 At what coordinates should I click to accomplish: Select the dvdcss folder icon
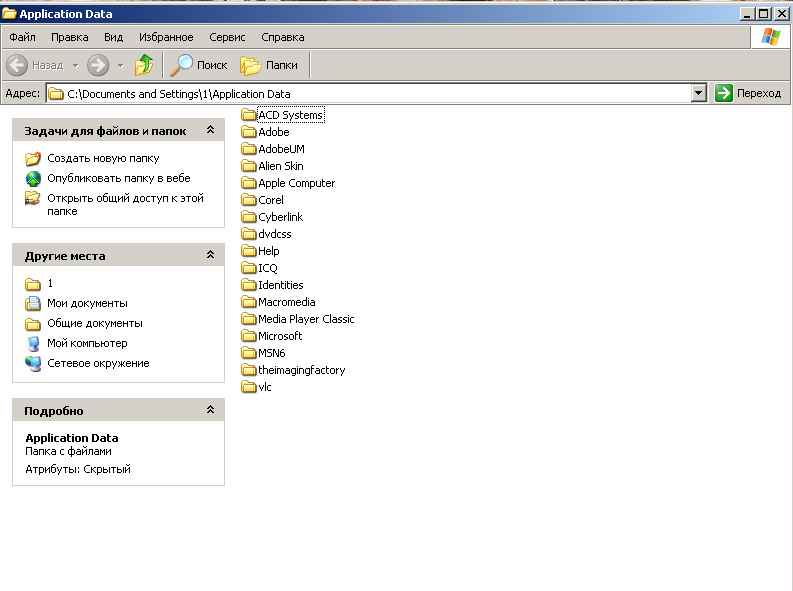pos(248,234)
